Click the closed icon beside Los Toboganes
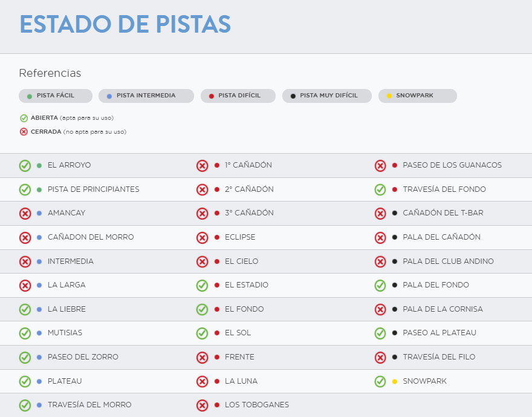 click(x=203, y=405)
